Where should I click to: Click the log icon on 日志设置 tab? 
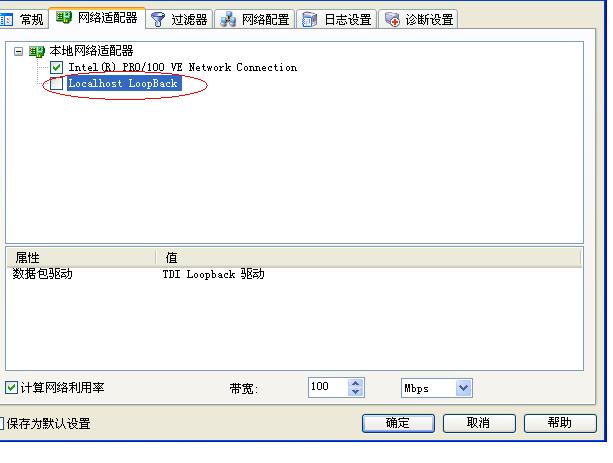click(x=309, y=19)
